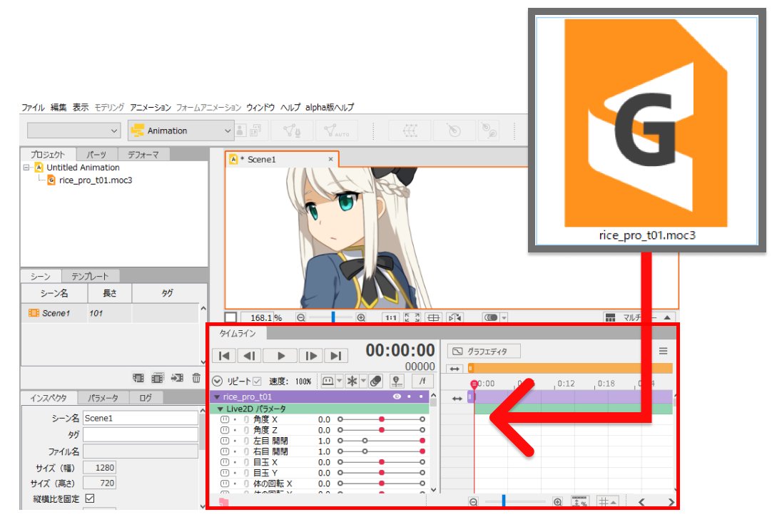Switch to the パーツ tab

[97, 155]
